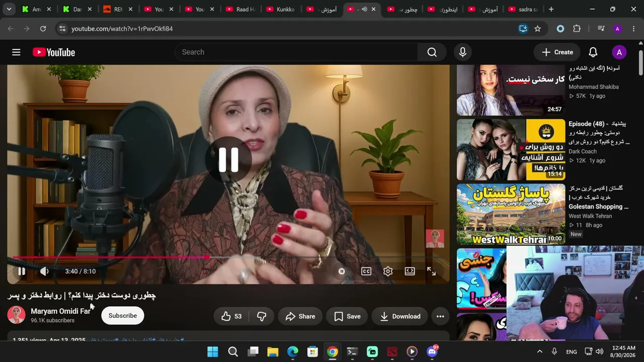
Task: Seek the video by clicking the progress bar
Action: tap(228, 257)
